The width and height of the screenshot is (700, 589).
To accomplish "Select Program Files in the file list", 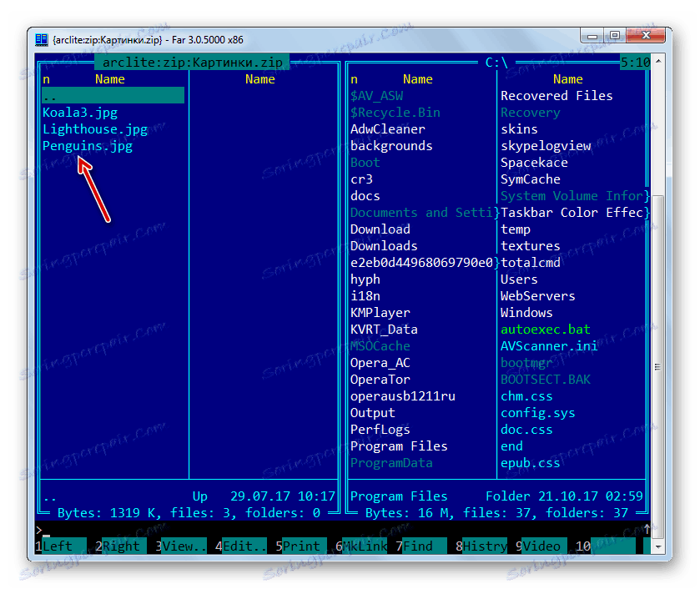I will click(399, 446).
